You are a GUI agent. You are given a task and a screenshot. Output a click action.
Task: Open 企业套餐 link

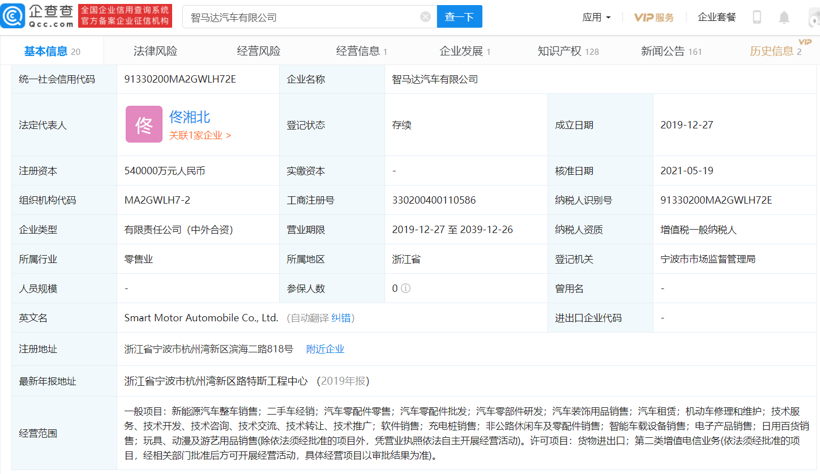[x=716, y=17]
